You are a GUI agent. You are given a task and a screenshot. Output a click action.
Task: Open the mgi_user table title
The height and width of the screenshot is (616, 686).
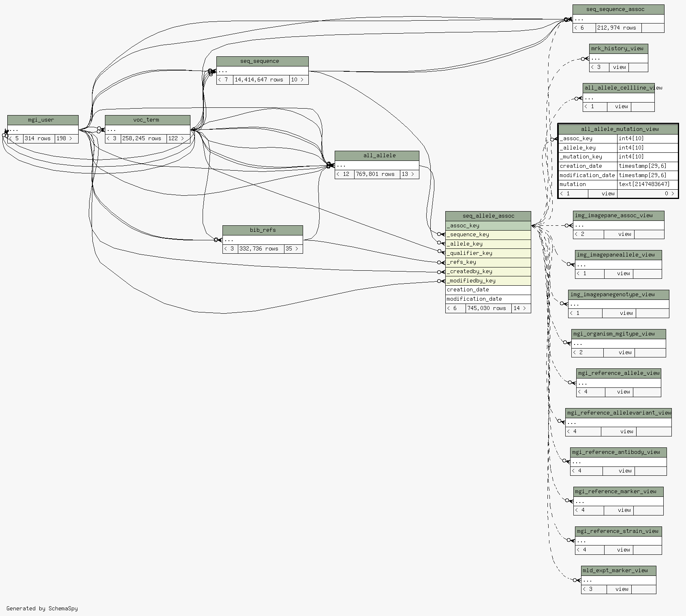tap(43, 120)
